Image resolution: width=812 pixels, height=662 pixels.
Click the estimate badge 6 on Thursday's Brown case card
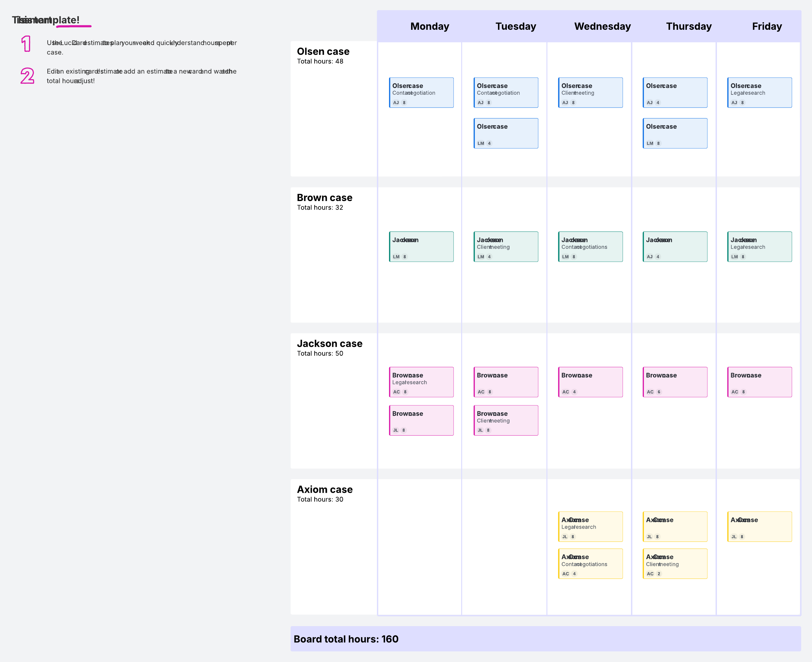click(x=659, y=392)
